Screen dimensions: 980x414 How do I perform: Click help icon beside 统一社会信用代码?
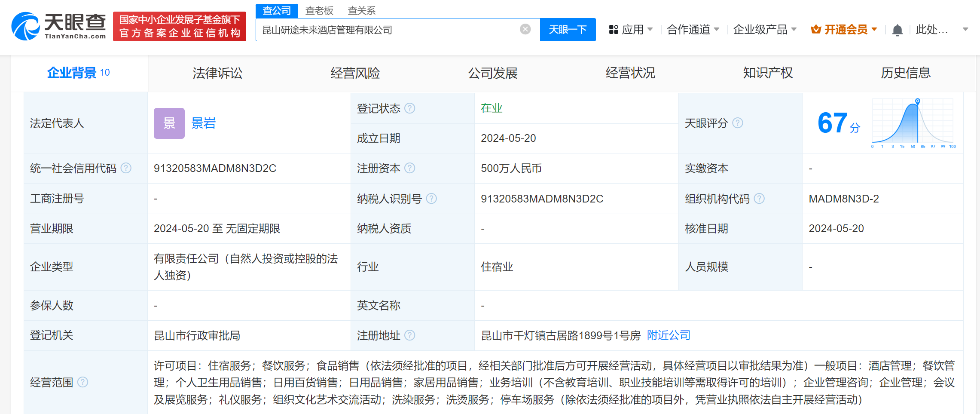point(126,168)
